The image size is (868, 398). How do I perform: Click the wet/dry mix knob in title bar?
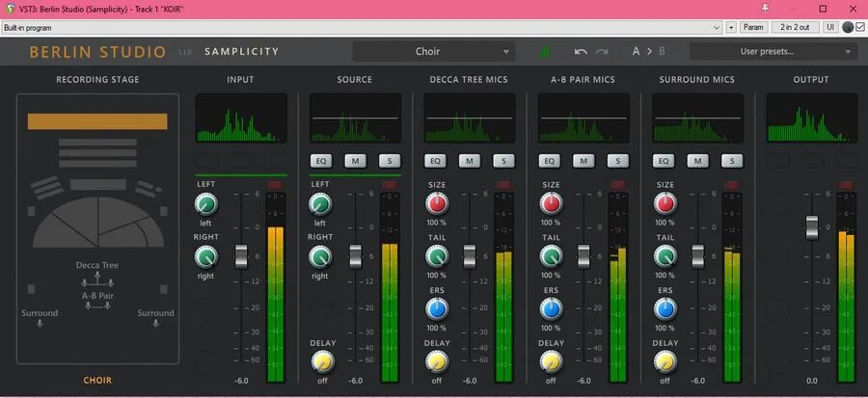848,27
